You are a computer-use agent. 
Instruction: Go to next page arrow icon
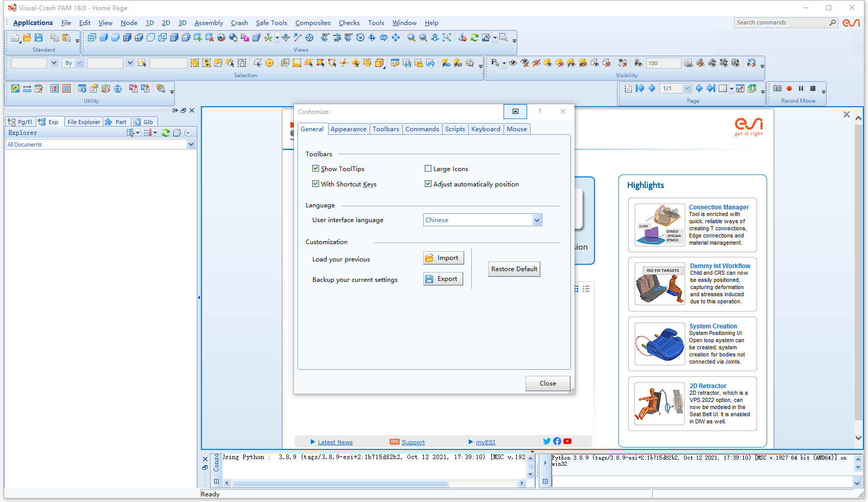699,88
